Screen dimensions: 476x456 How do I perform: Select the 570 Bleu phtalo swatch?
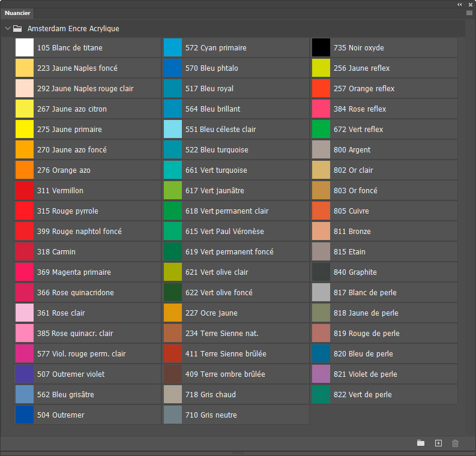pyautogui.click(x=173, y=68)
